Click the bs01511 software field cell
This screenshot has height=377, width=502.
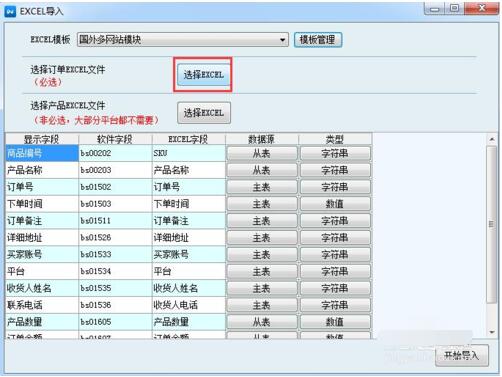[x=115, y=221]
